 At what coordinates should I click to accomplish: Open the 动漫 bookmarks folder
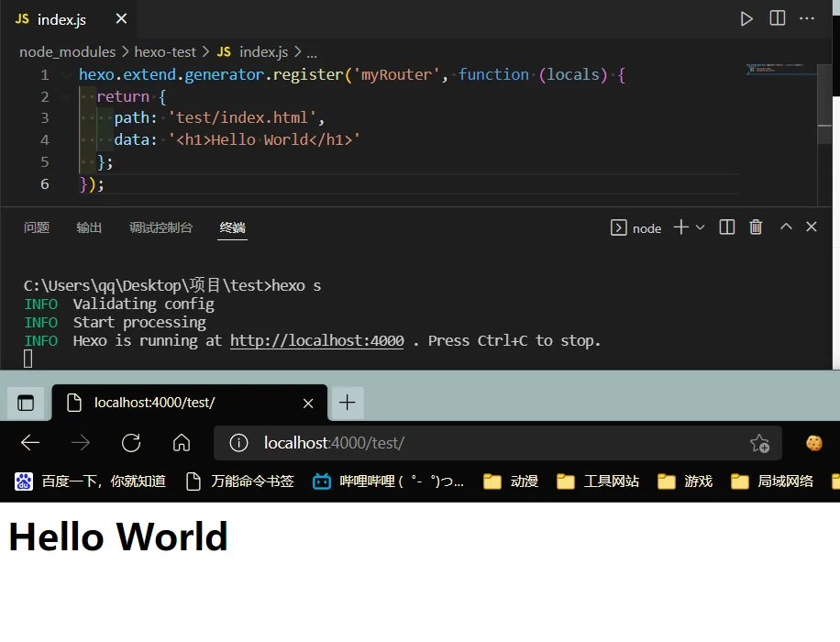[x=511, y=481]
